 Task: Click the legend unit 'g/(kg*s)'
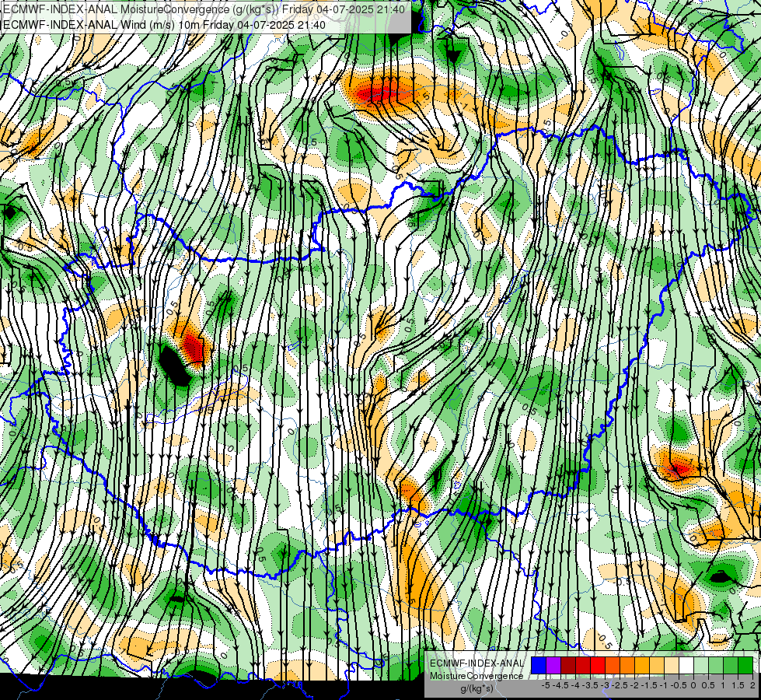click(476, 688)
